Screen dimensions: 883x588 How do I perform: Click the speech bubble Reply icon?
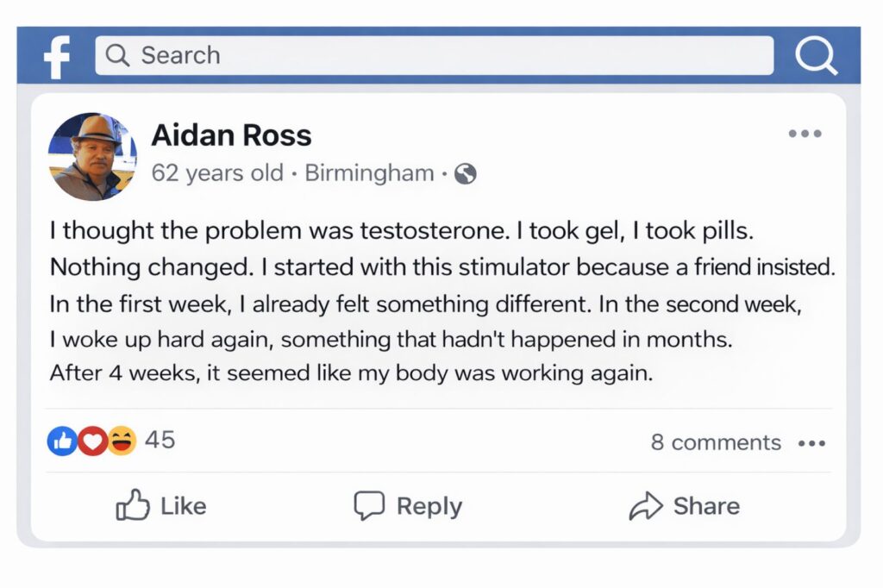[369, 506]
